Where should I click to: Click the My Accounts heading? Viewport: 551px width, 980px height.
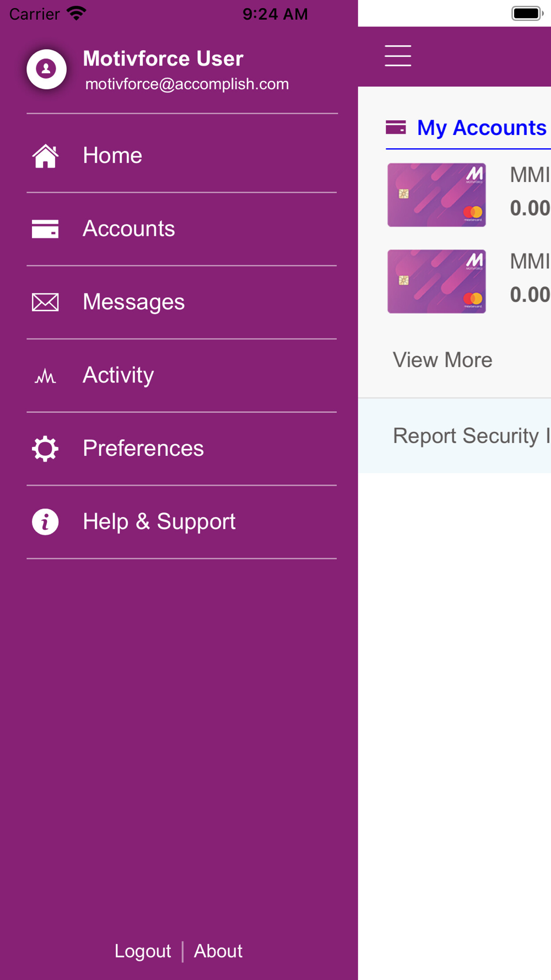tap(482, 128)
